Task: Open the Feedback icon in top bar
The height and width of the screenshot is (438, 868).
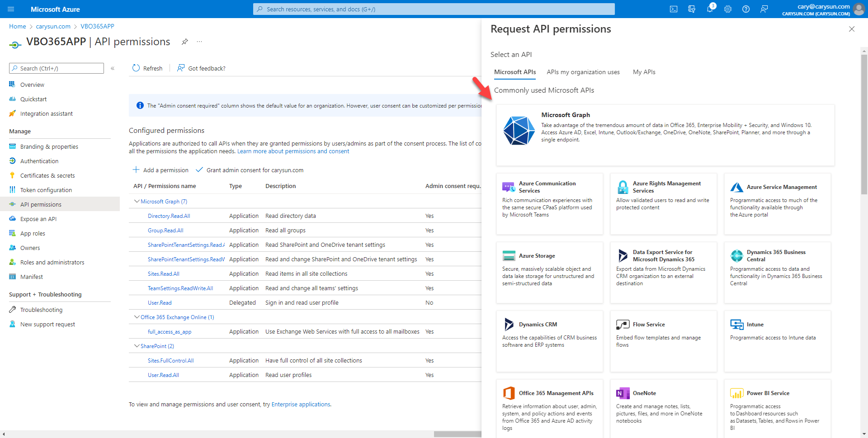Action: click(764, 9)
